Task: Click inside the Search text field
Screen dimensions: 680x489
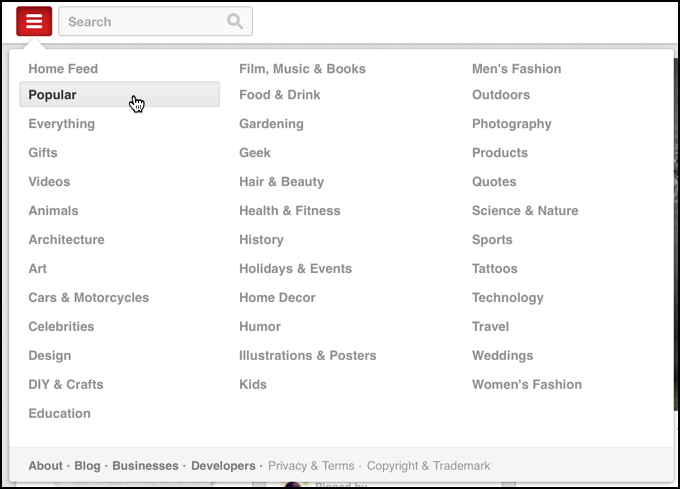Action: (140, 21)
